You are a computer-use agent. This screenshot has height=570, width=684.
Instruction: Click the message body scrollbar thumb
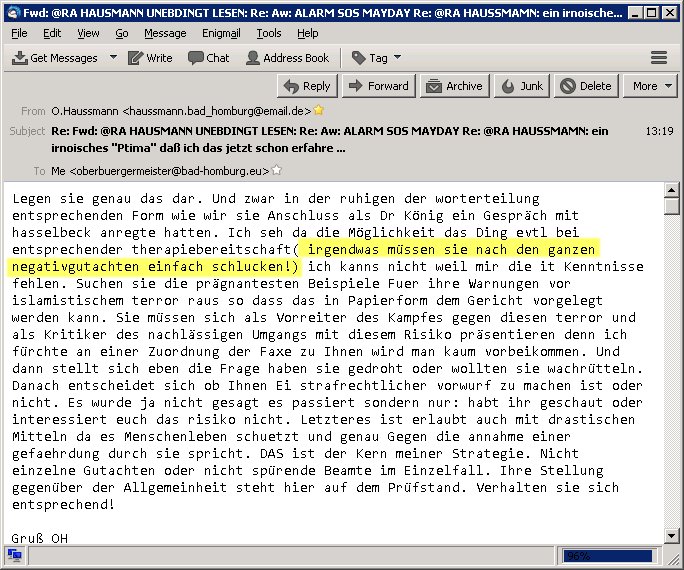671,206
